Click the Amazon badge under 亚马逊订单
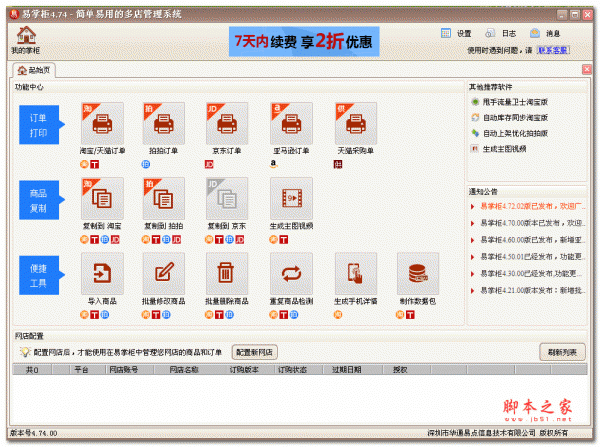 [273, 164]
